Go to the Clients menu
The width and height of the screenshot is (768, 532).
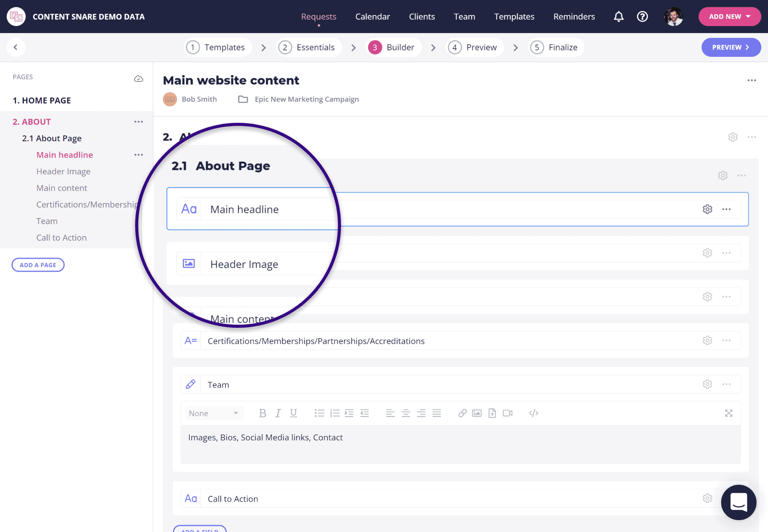[422, 17]
